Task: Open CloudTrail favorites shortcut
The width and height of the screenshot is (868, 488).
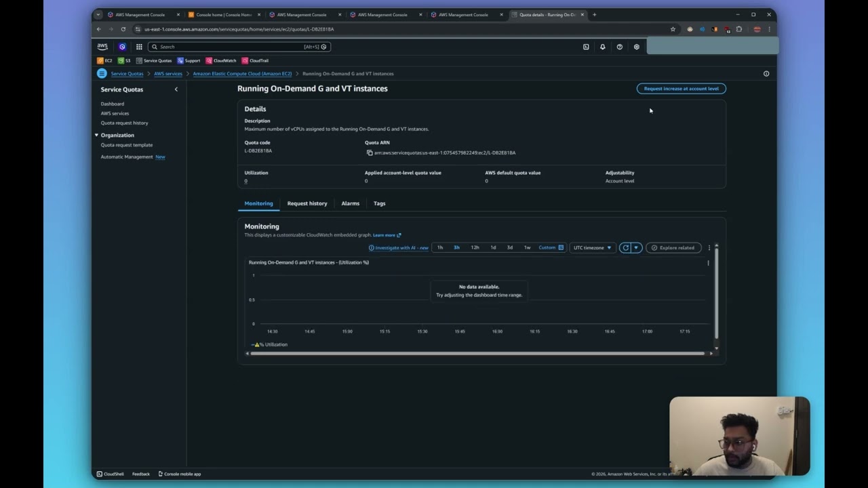Action: click(255, 60)
